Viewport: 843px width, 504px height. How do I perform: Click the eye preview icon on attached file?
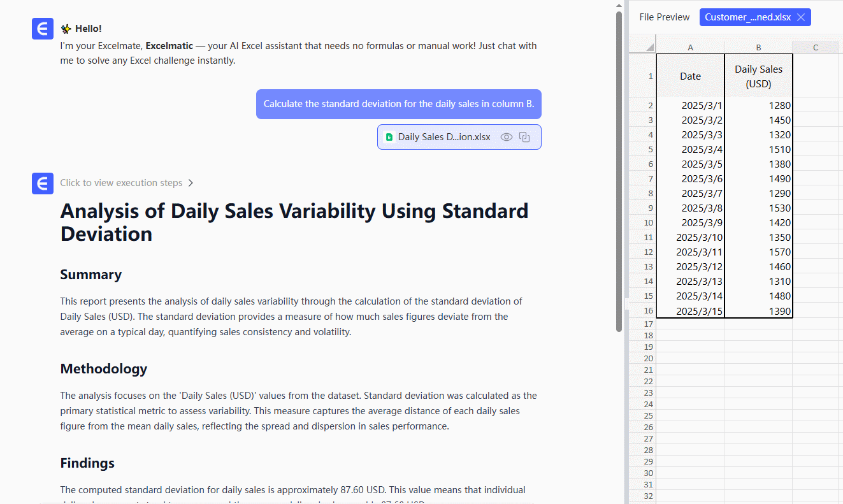[507, 137]
